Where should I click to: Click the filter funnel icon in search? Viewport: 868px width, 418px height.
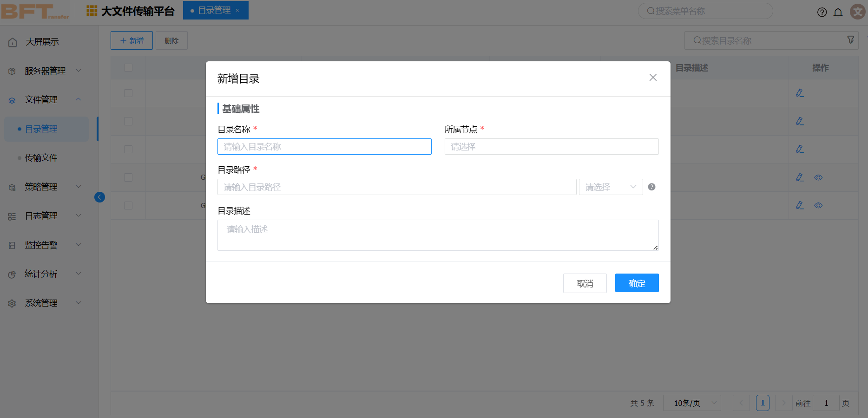point(850,40)
